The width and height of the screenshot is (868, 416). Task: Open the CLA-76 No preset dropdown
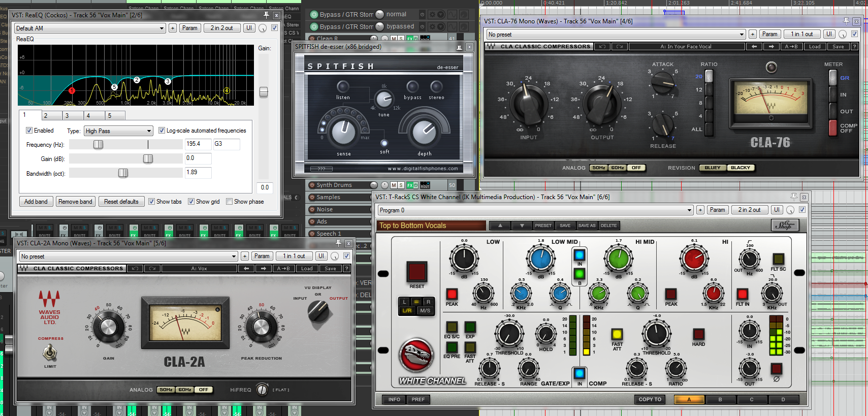point(616,35)
